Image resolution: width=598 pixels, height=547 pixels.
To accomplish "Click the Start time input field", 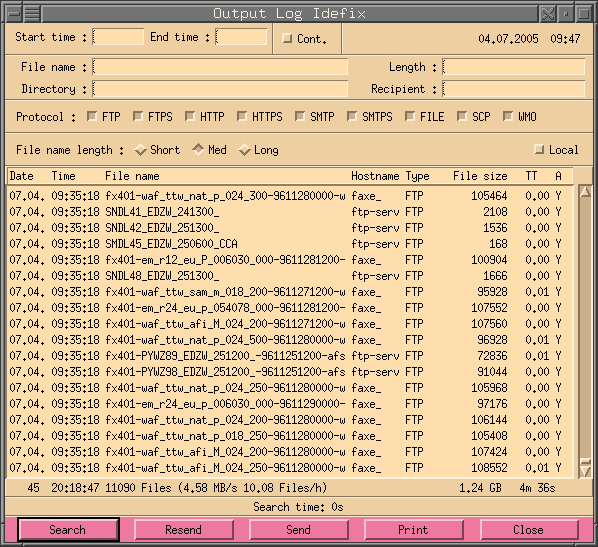I will (118, 37).
